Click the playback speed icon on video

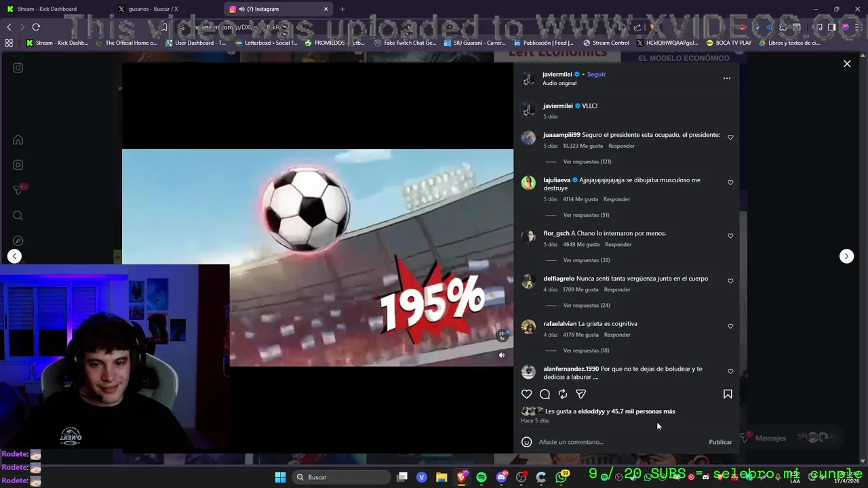coord(502,335)
